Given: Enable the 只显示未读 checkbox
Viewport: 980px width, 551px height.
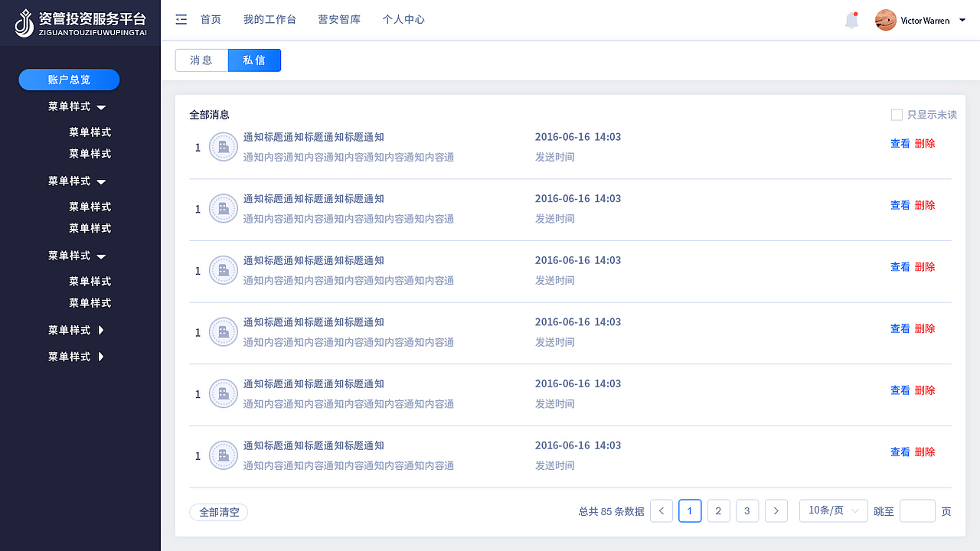Looking at the screenshot, I should pyautogui.click(x=897, y=114).
